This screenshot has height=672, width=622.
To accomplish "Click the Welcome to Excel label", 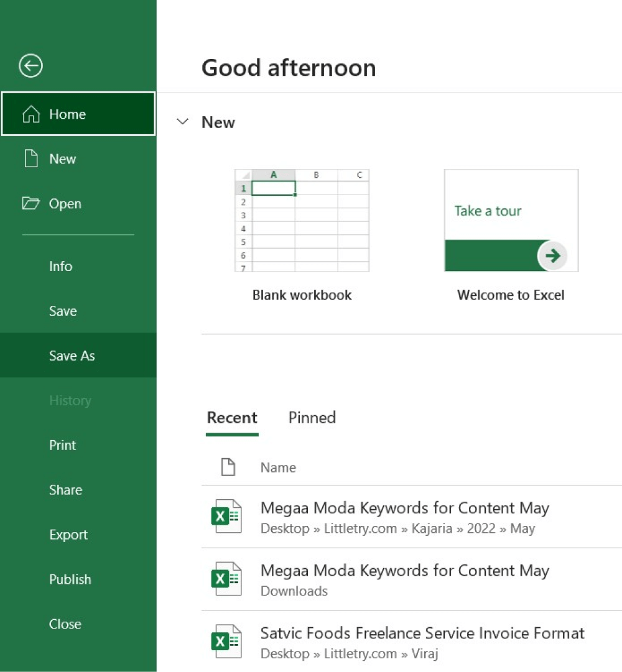I will click(x=511, y=295).
